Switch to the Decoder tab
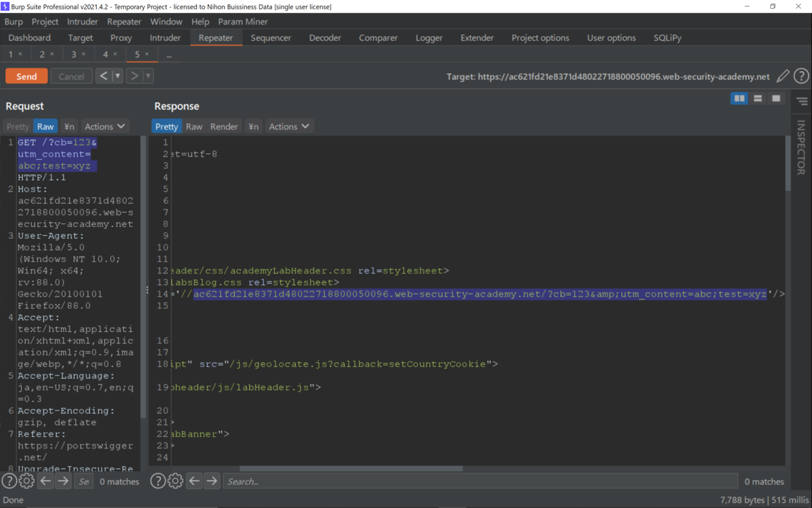The height and width of the screenshot is (508, 812). coord(325,38)
